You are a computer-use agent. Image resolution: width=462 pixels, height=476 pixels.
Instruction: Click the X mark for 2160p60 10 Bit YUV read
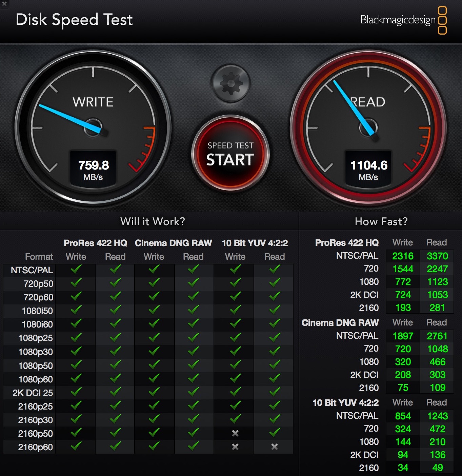click(275, 447)
